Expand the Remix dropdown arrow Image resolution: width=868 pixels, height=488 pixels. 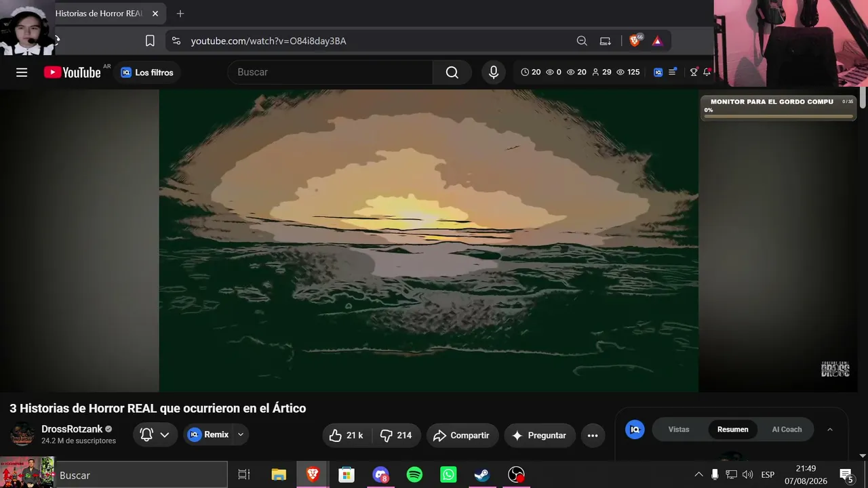(x=240, y=435)
